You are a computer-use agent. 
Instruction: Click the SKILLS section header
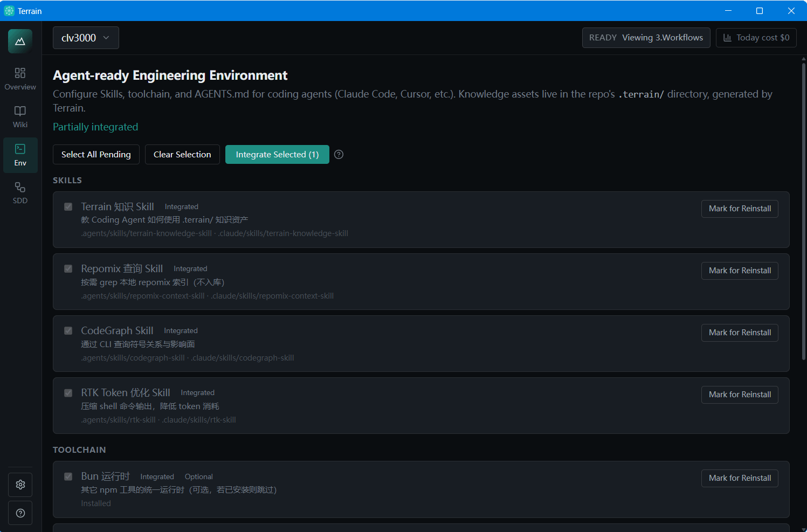click(67, 180)
